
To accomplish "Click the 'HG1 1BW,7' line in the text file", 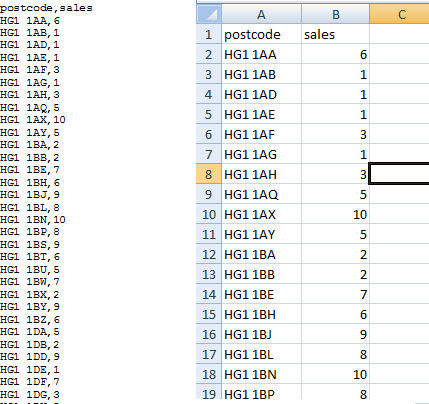I will 30,282.
